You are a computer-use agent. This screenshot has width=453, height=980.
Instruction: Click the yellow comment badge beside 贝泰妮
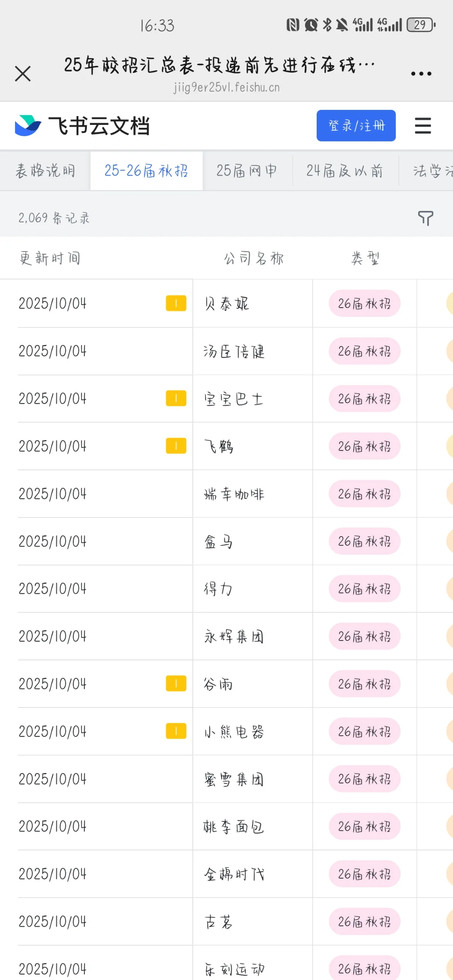(176, 303)
